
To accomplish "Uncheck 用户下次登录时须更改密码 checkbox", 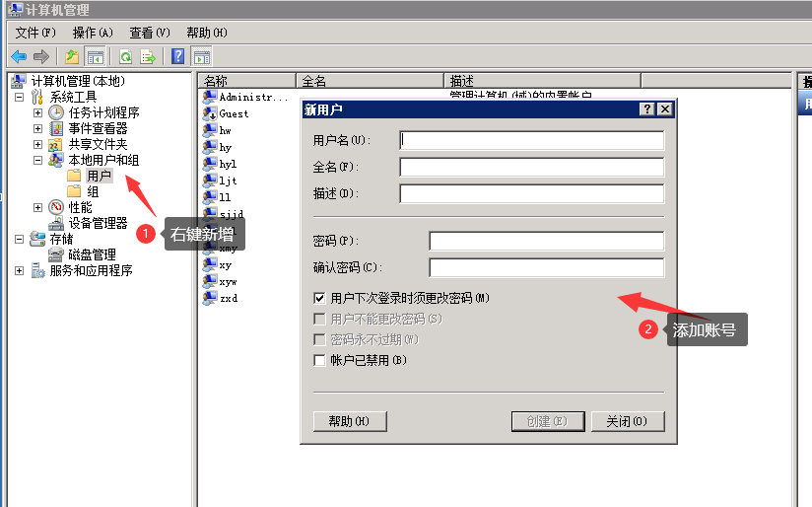I will pyautogui.click(x=319, y=298).
